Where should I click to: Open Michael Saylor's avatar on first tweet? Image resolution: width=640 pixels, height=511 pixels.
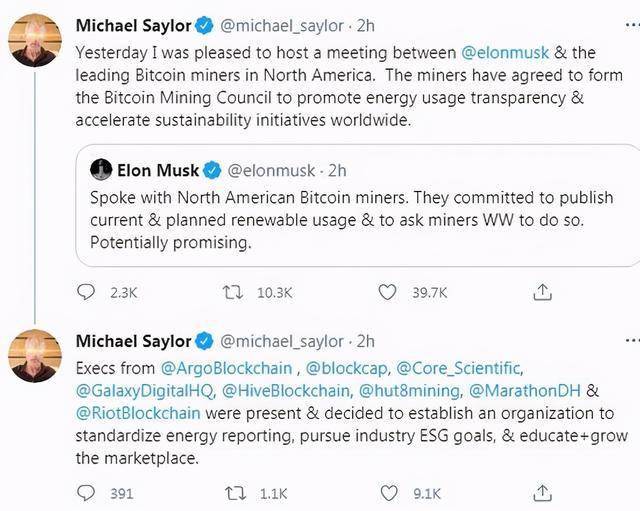coord(33,41)
